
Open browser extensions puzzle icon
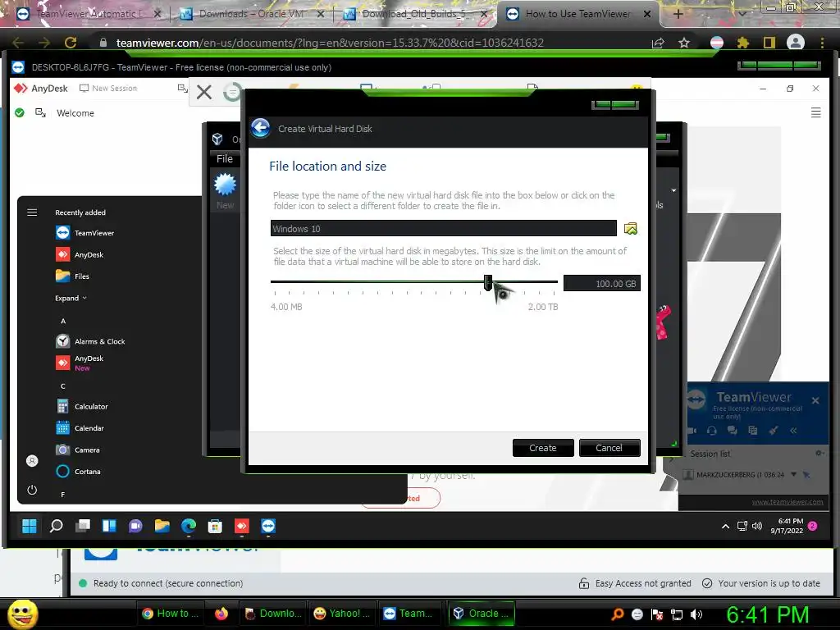742,43
